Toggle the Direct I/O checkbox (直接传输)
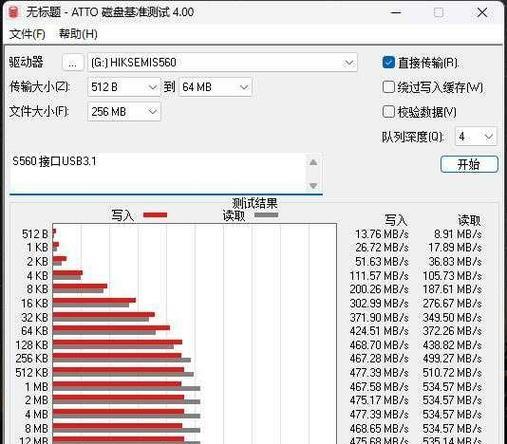Screen dimensions: 507x444 coord(389,62)
